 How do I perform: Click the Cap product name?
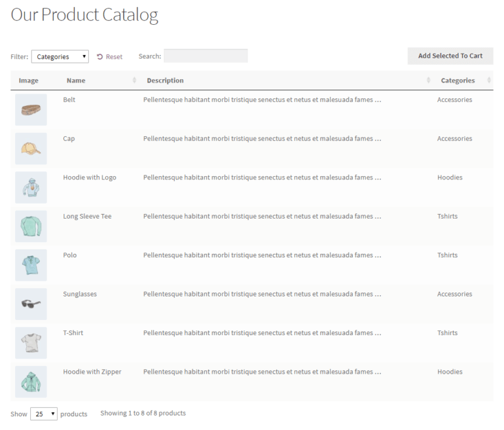click(69, 139)
